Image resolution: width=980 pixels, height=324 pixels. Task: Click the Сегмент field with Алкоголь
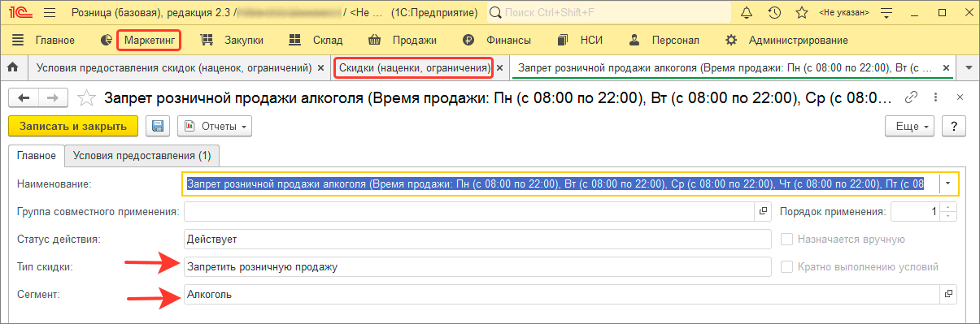[x=562, y=294]
